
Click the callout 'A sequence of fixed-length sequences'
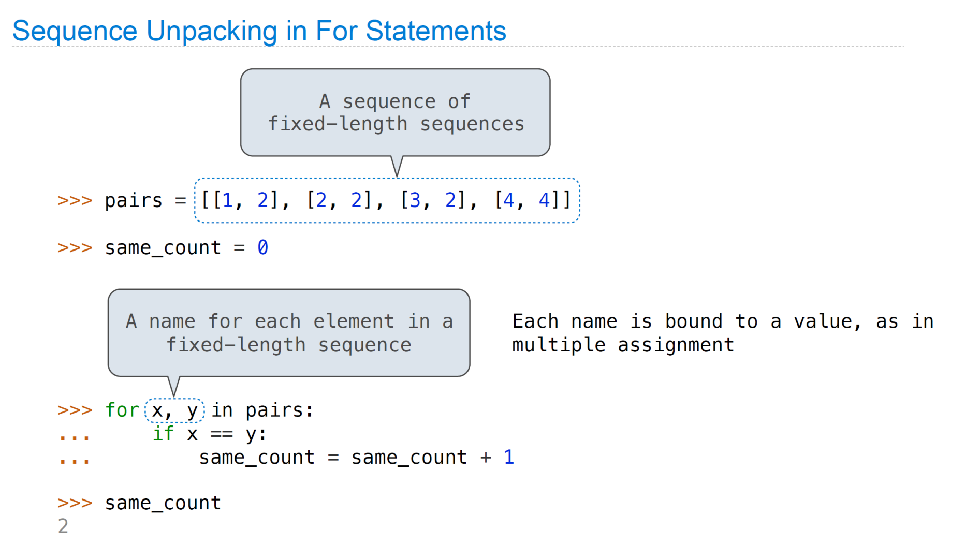pos(396,112)
